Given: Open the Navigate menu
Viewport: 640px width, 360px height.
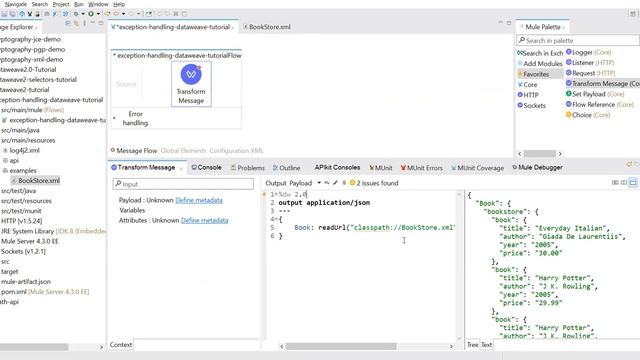Looking at the screenshot, I should (16, 4).
